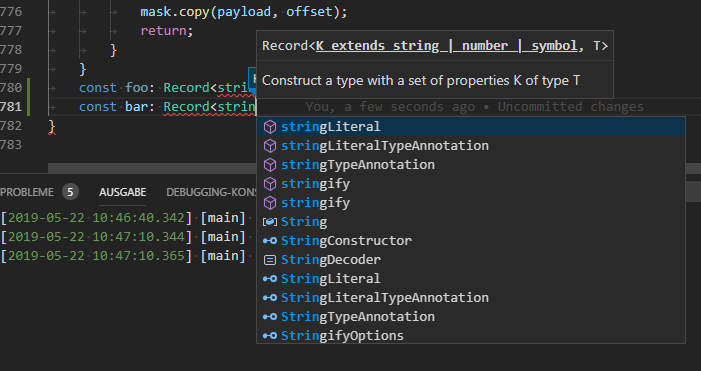Click the problems count badge 5
701x371 pixels.
[70, 192]
